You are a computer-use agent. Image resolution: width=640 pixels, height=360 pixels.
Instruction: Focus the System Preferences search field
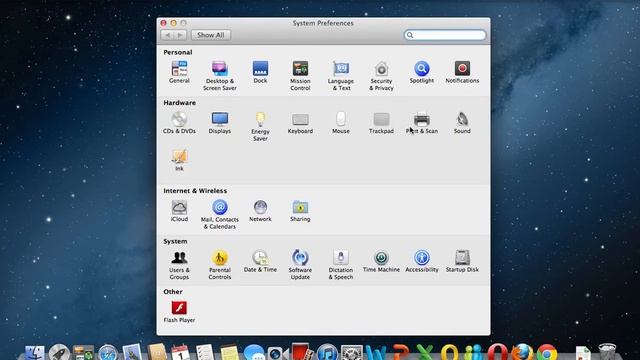[445, 35]
